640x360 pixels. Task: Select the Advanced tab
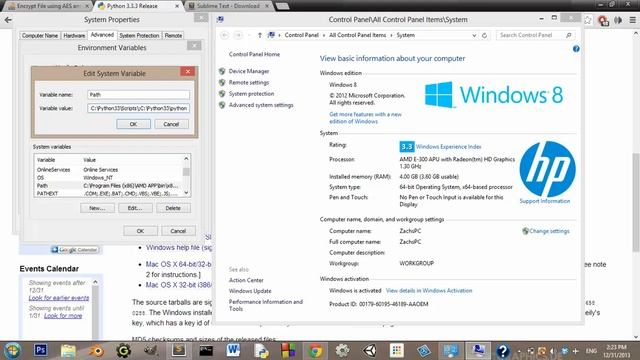point(102,35)
